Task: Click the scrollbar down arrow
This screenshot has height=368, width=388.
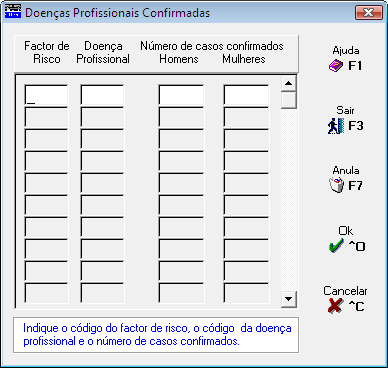Action: tap(289, 299)
